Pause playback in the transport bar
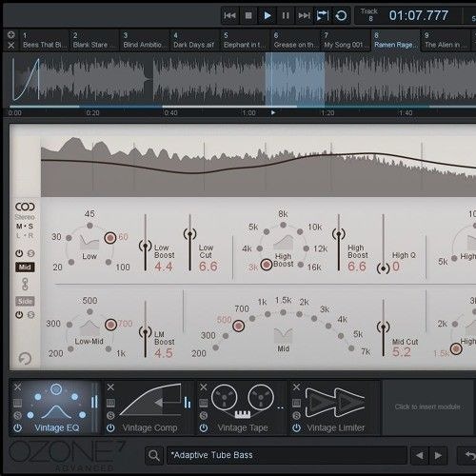The image size is (476, 476). click(x=286, y=15)
